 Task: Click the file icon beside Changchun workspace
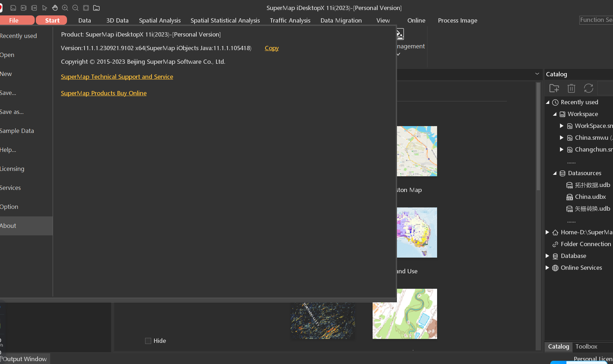pyautogui.click(x=570, y=150)
